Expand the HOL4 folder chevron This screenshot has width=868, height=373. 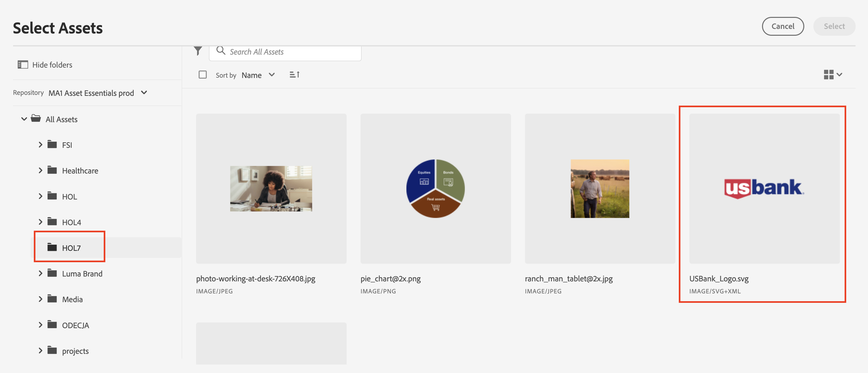click(x=40, y=222)
